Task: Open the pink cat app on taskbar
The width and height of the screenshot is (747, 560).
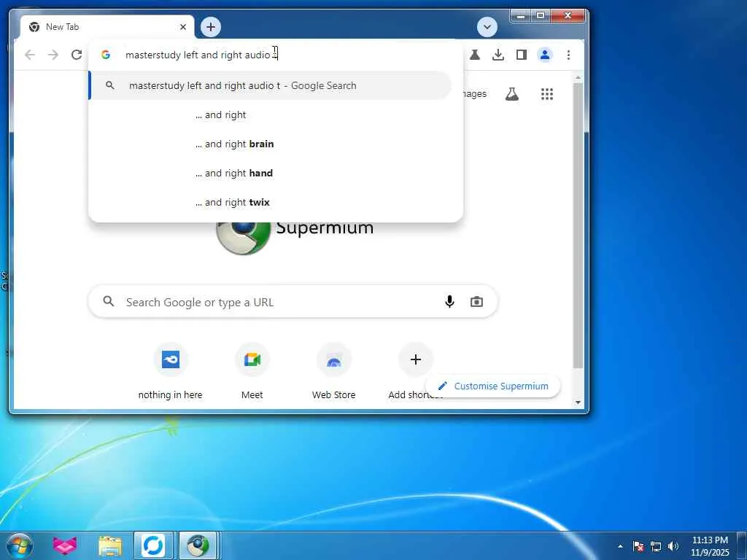Action: coord(65,545)
